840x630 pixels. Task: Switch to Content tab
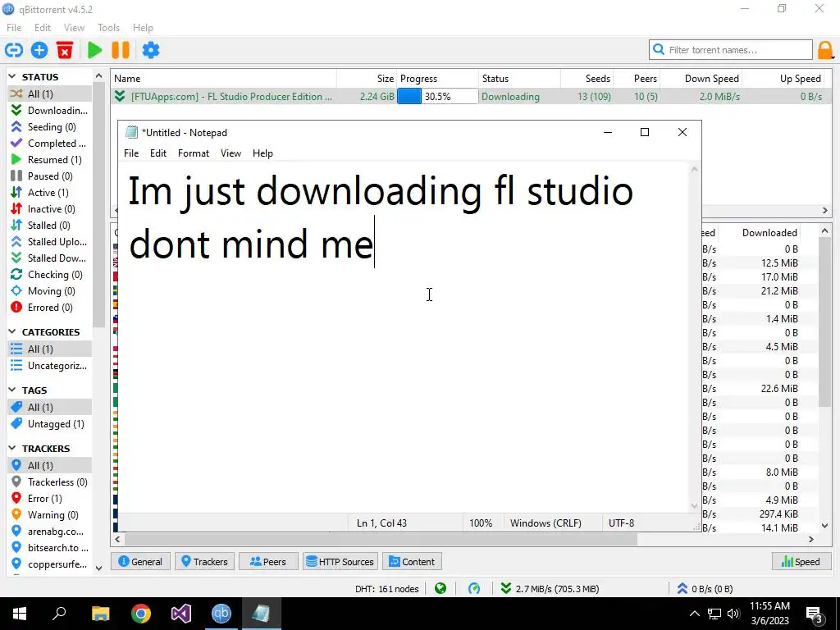pos(412,561)
